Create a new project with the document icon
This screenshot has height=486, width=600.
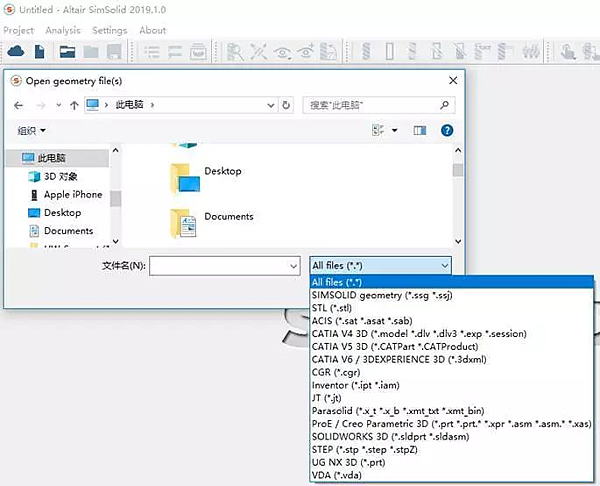coord(39,51)
